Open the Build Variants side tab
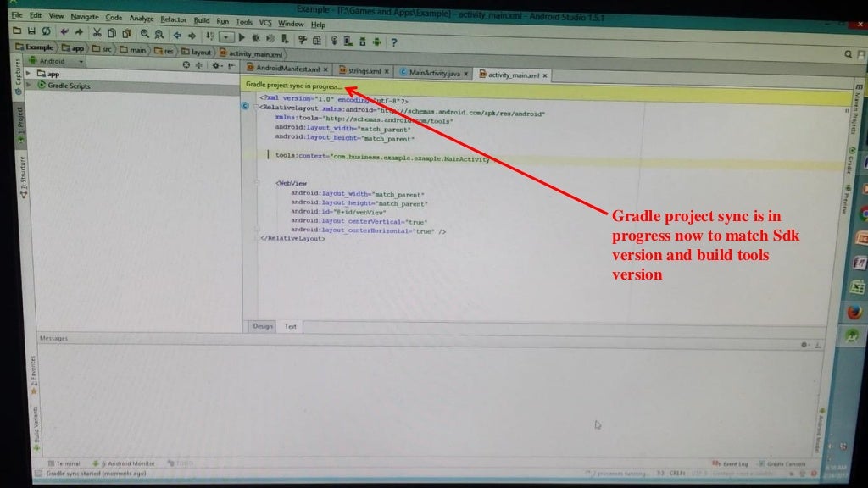This screenshot has height=488, width=868. [36, 428]
